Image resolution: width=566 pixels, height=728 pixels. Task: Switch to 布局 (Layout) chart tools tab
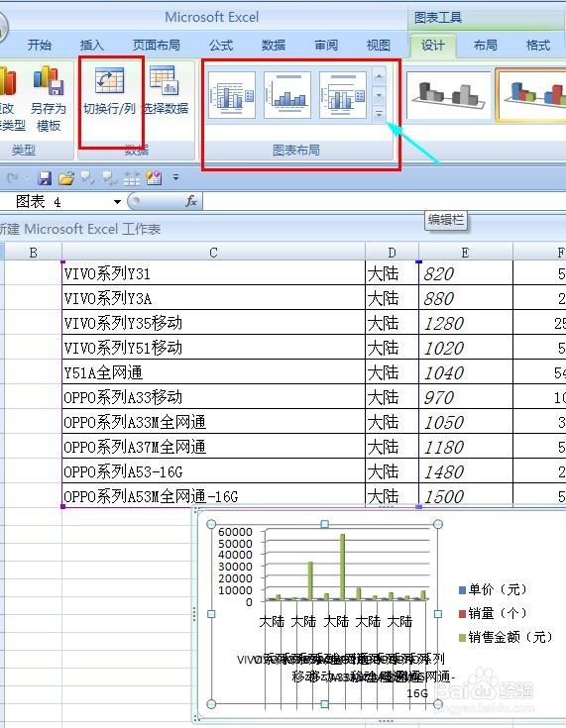(485, 45)
